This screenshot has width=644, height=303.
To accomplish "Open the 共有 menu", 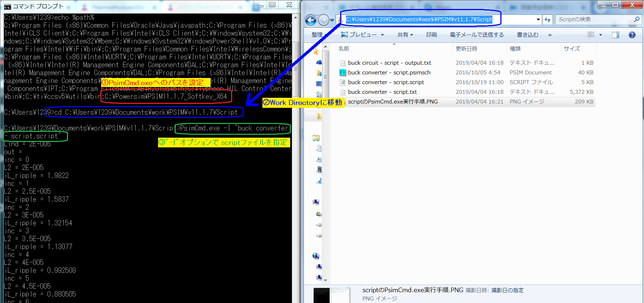I will [405, 35].
